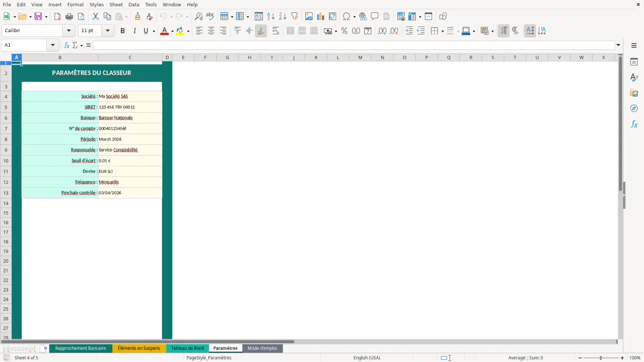Toggle Center Horizontally alignment
The image size is (644, 362).
click(211, 31)
